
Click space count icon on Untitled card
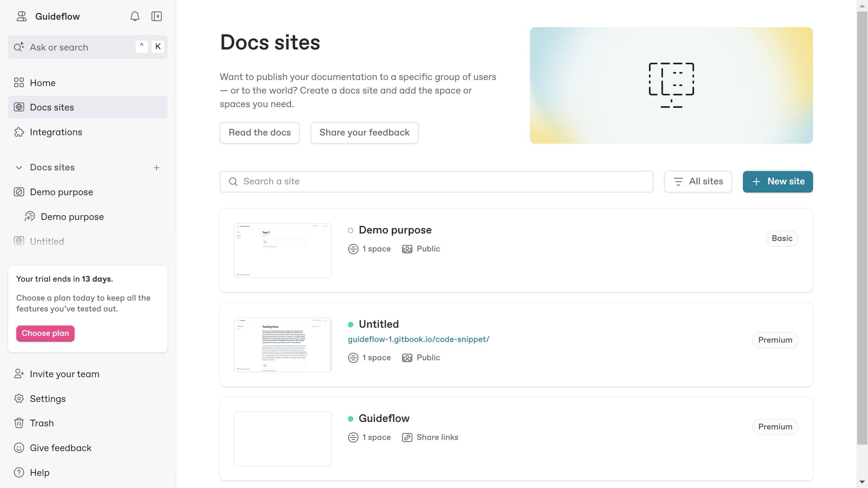click(x=353, y=358)
